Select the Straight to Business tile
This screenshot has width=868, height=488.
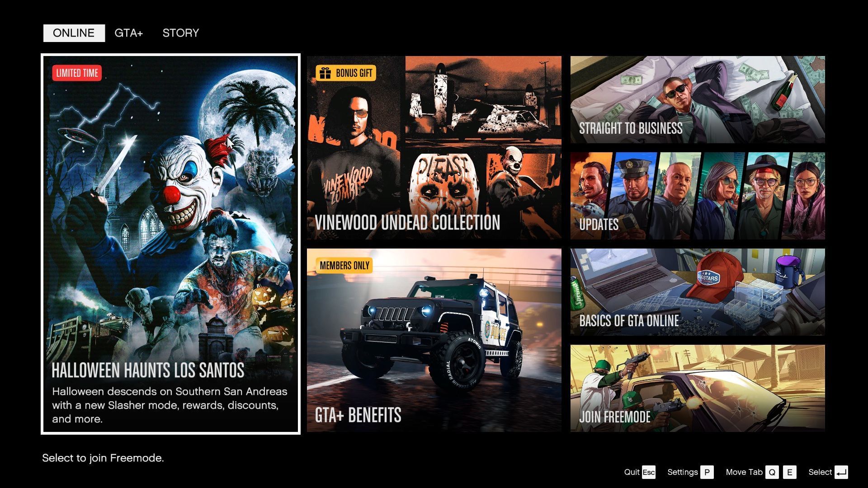[x=697, y=99]
